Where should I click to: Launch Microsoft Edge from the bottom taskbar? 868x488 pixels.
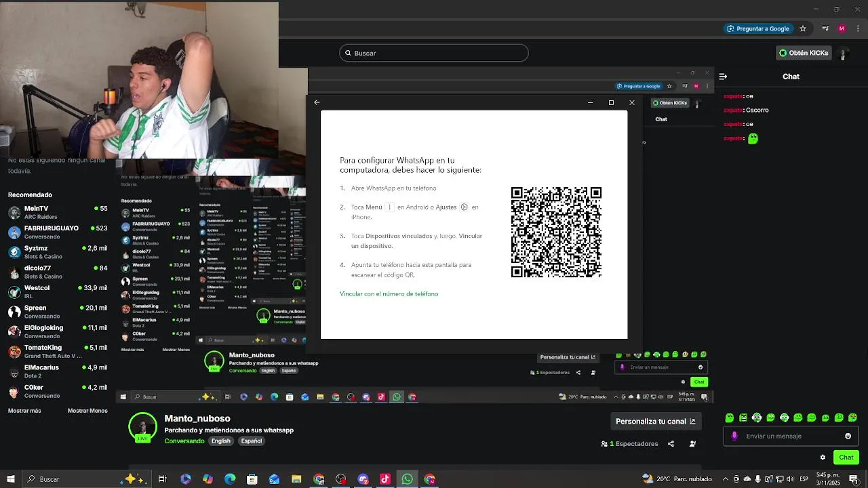[x=230, y=479]
